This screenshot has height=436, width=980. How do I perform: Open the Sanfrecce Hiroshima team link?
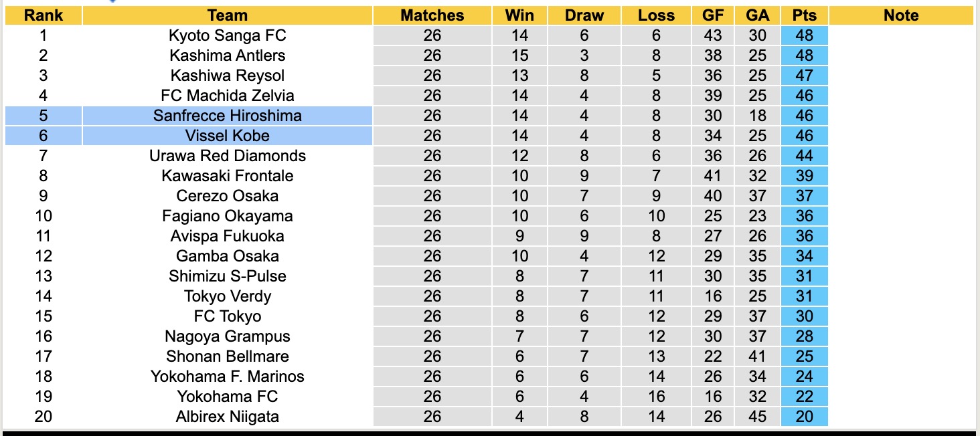click(228, 116)
